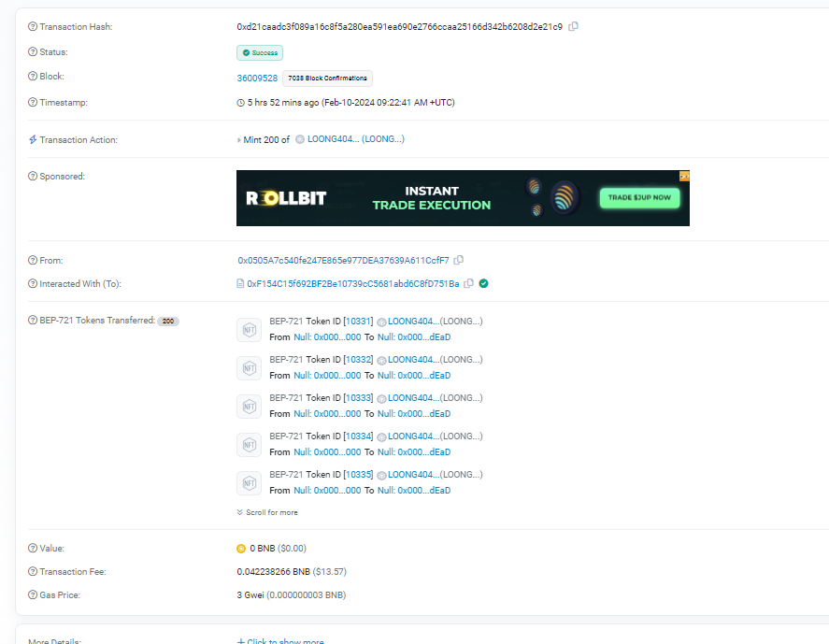
Task: Click the transaction hash text
Action: point(400,26)
